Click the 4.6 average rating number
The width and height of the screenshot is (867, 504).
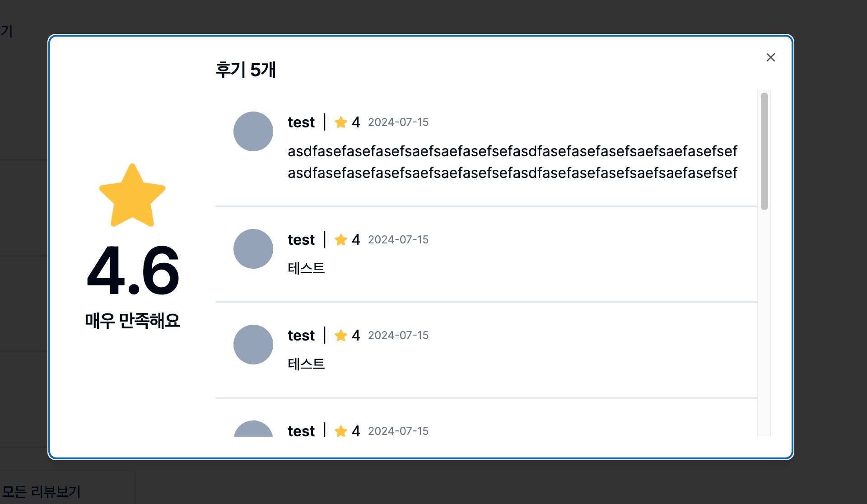pos(133,271)
